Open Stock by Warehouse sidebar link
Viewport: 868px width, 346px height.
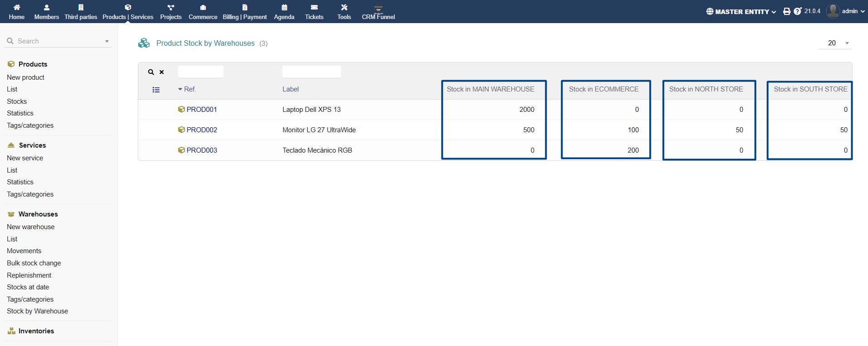coord(38,311)
